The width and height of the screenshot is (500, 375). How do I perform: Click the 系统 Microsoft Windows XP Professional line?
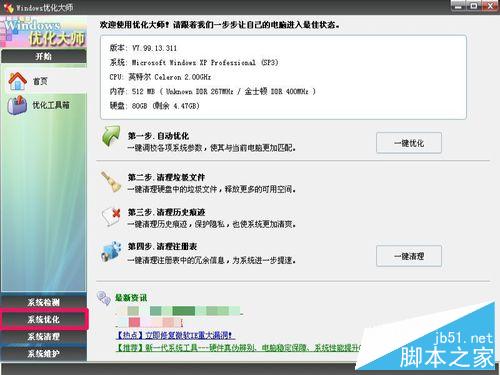click(x=194, y=62)
